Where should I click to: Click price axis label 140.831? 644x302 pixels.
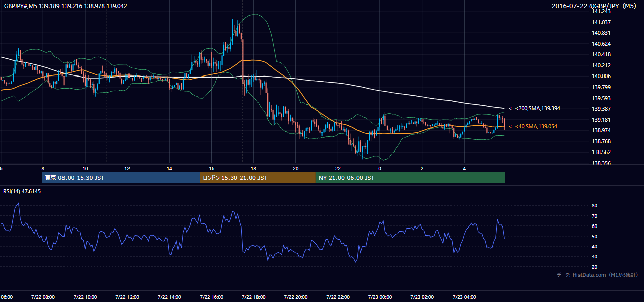[x=601, y=33]
